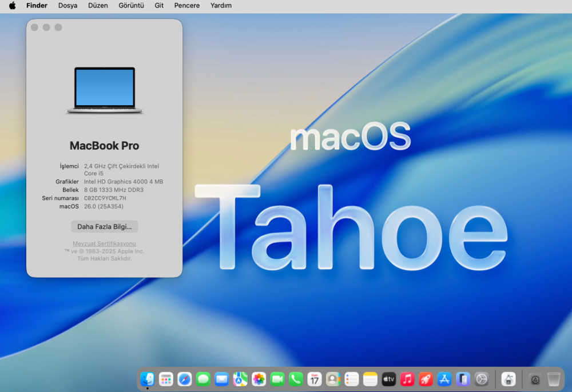
Task: Open the Messages app in the Dock
Action: tap(203, 379)
